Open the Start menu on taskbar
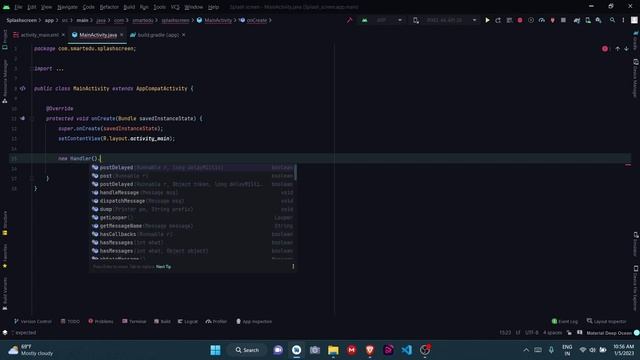Screen dimensions: 640x360 (x=216, y=350)
